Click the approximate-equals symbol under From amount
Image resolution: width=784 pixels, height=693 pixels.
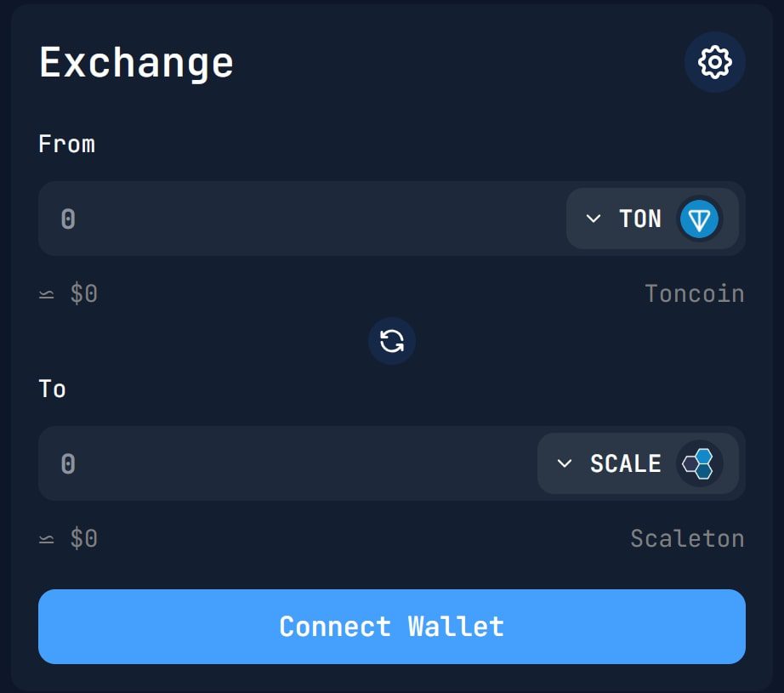tap(47, 294)
